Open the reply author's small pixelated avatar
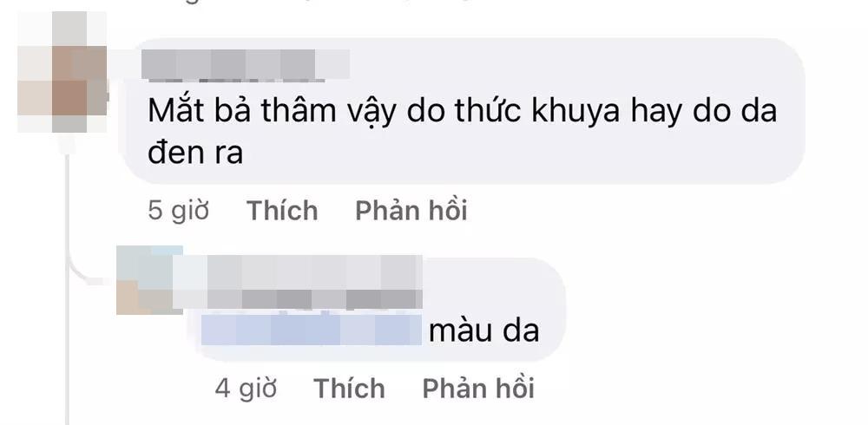868x425 pixels. [x=149, y=280]
